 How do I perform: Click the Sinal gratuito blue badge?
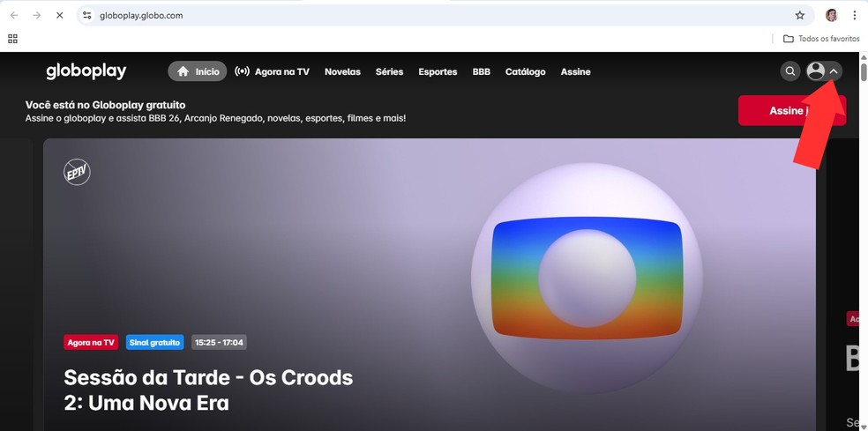(x=155, y=343)
